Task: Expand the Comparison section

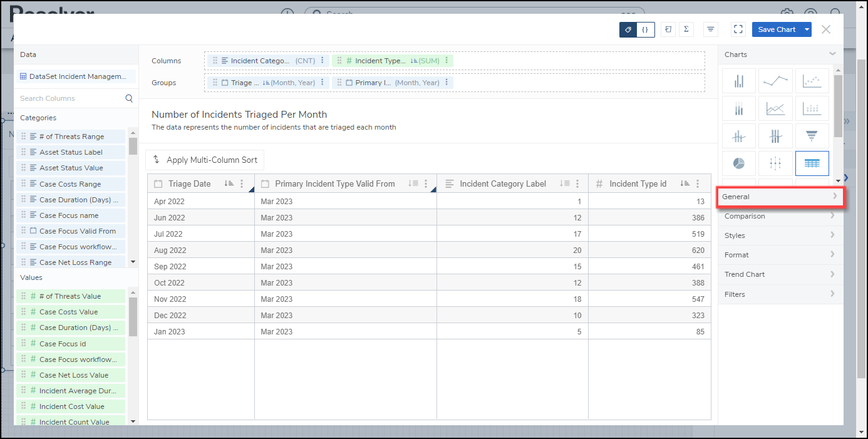Action: (x=780, y=216)
